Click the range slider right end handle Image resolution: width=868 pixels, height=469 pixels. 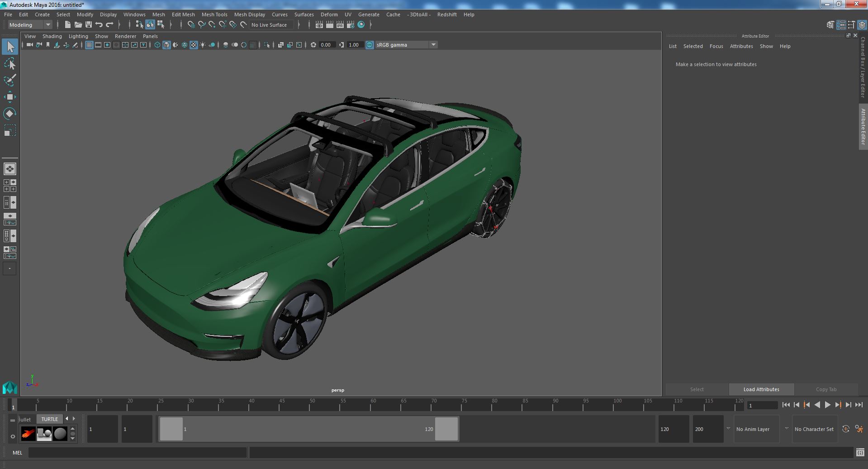pyautogui.click(x=446, y=429)
